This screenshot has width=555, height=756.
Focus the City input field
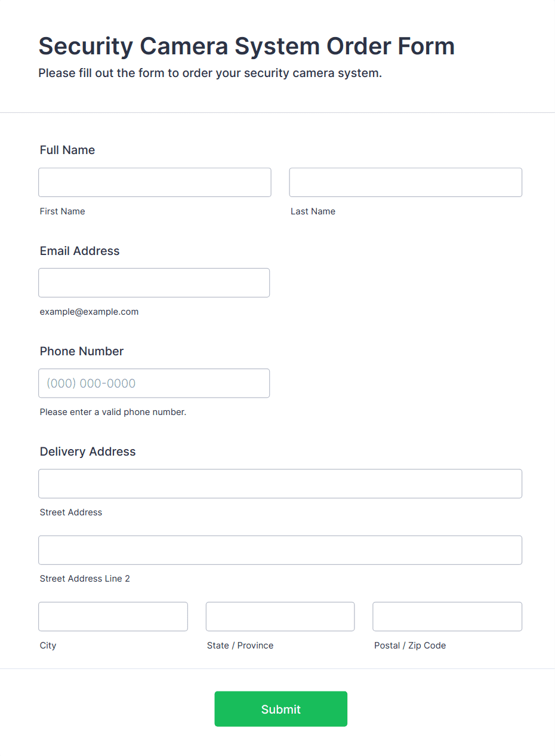[113, 616]
